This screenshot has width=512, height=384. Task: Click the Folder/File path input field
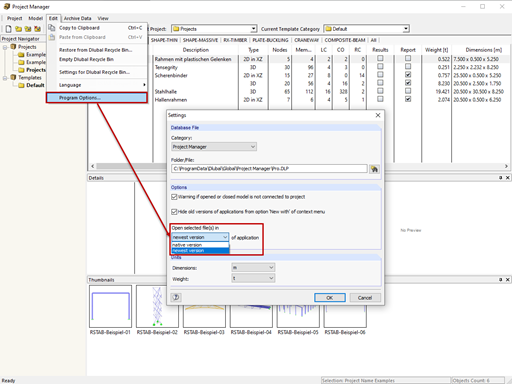coord(269,169)
